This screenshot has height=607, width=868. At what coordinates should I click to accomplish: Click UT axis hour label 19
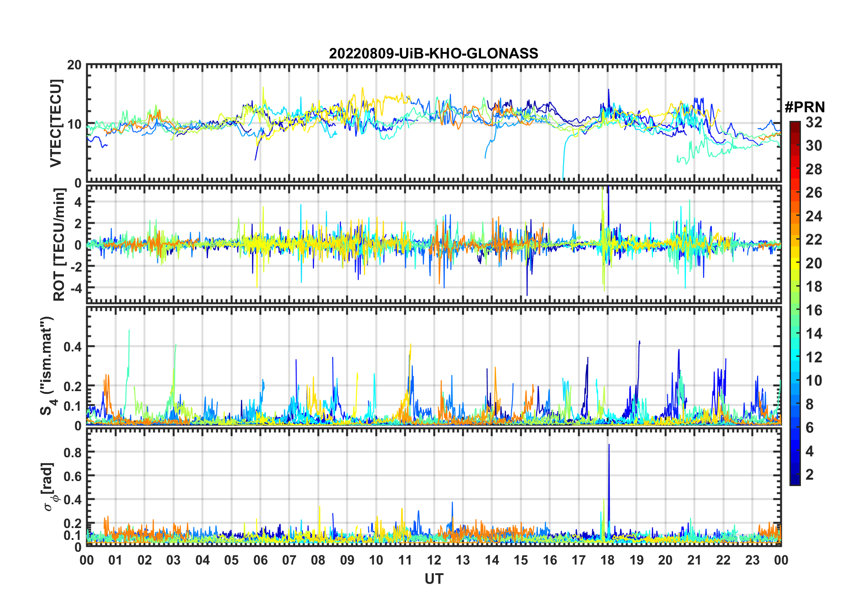click(x=637, y=560)
